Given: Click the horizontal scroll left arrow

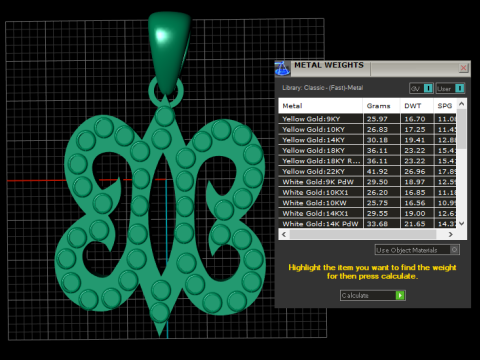Looking at the screenshot, I should (284, 234).
